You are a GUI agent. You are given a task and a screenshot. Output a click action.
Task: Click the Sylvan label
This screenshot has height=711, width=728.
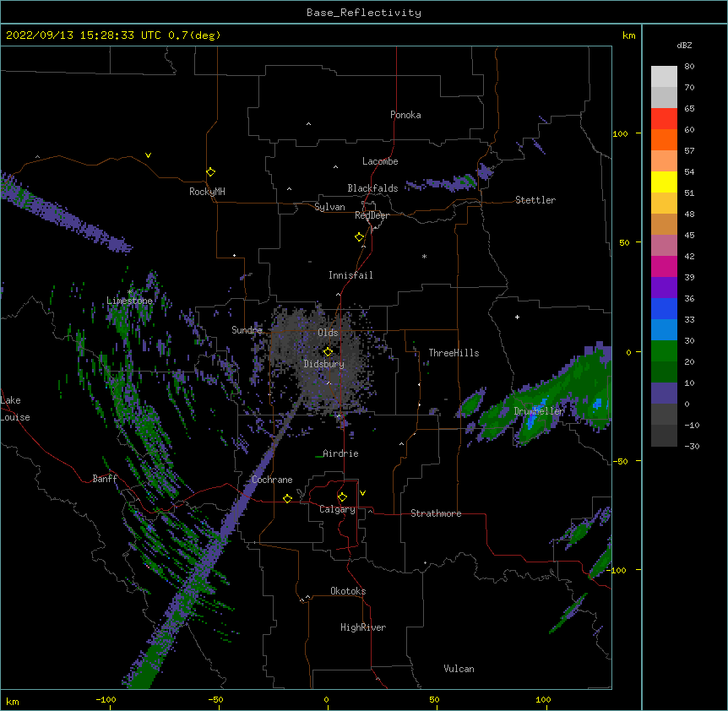click(329, 207)
